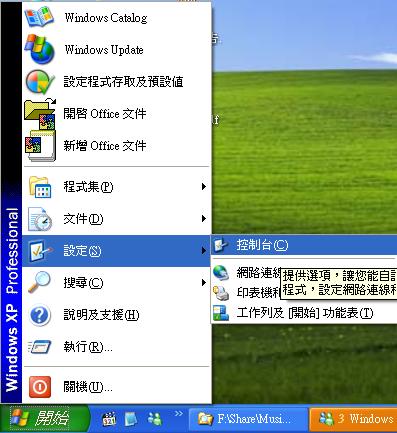Click the 工作列及開始功能表 icon
The height and width of the screenshot is (433, 397).
coord(221,313)
